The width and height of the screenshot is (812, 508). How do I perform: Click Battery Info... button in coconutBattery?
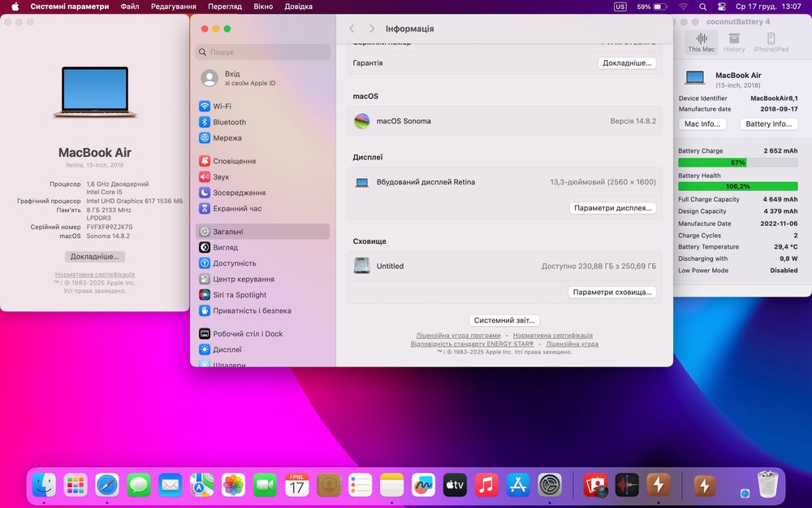click(768, 124)
